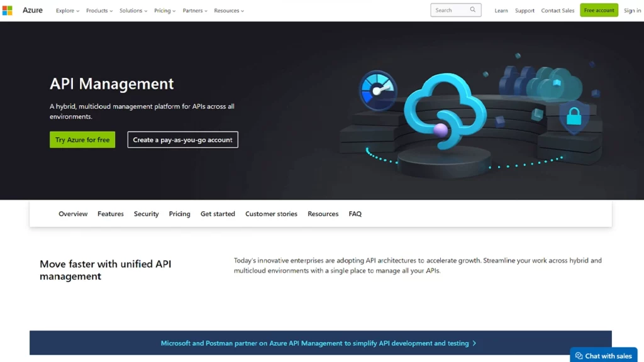The image size is (644, 362).
Task: Click the green Free account button
Action: [x=599, y=11]
